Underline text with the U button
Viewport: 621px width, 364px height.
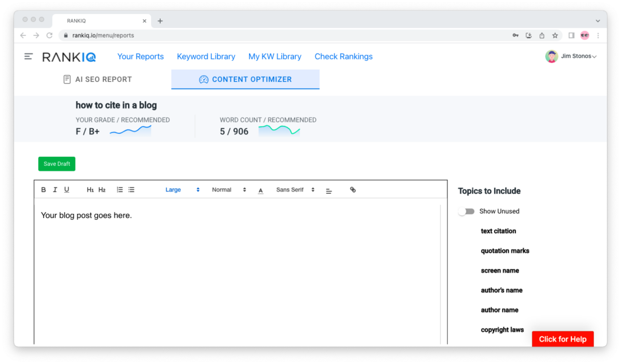pyautogui.click(x=67, y=190)
